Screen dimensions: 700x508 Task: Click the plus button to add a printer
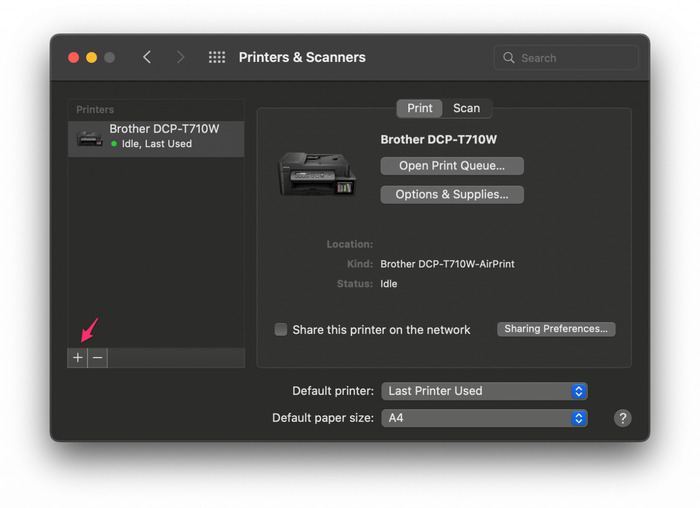click(78, 358)
